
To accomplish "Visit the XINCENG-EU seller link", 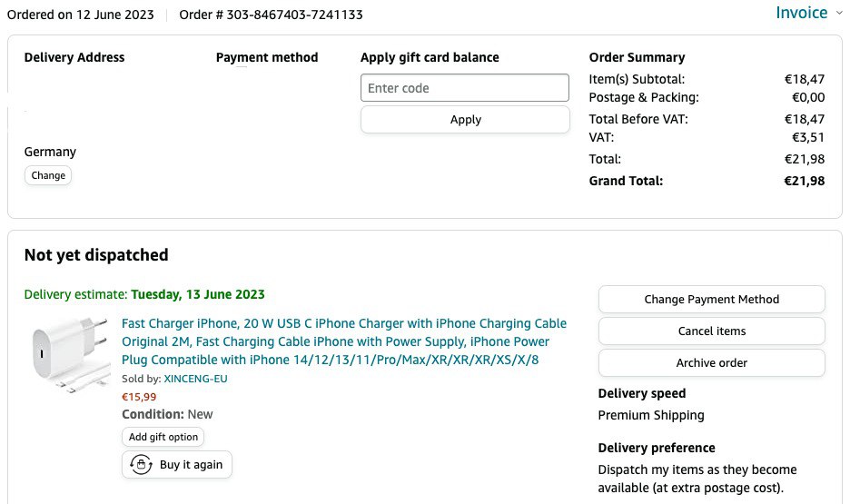I will pyautogui.click(x=195, y=379).
